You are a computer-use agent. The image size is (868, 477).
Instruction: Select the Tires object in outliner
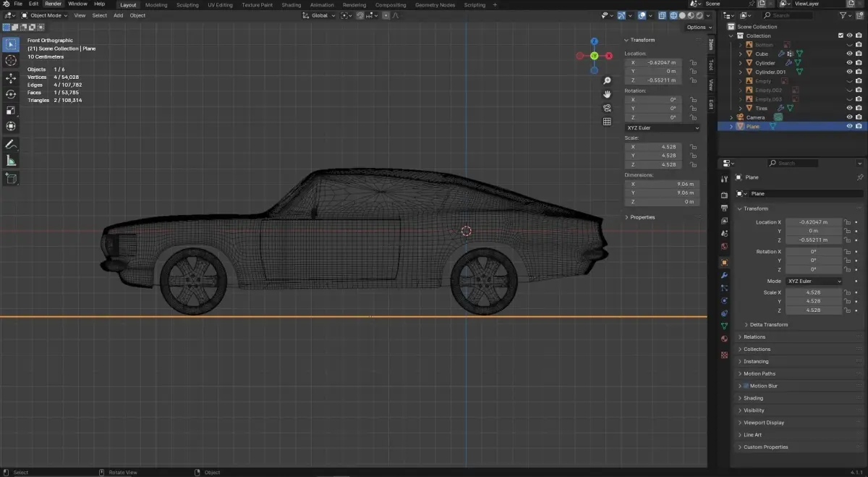pyautogui.click(x=762, y=109)
